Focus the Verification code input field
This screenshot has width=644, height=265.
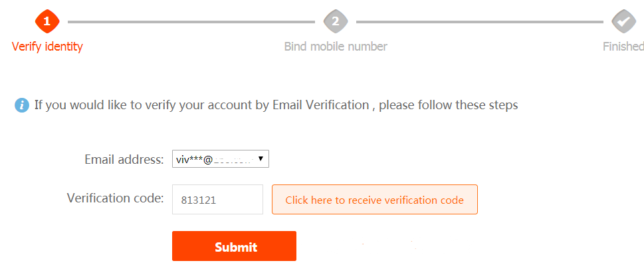[x=218, y=199]
